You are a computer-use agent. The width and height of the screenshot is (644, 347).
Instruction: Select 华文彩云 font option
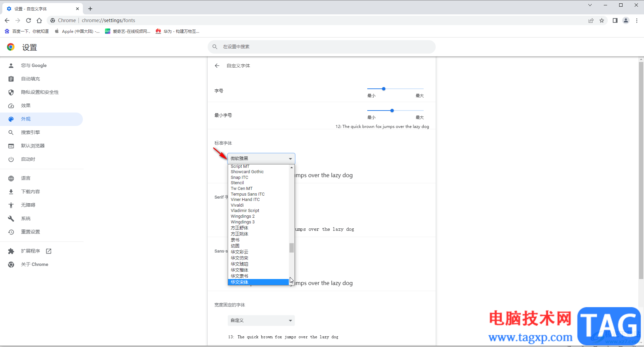tap(258, 252)
